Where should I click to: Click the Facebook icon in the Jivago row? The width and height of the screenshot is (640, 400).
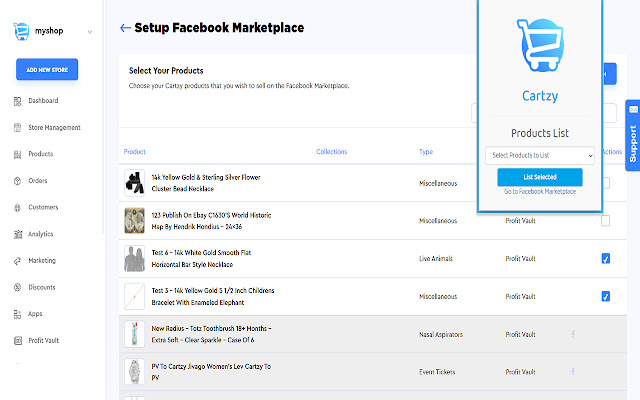(x=573, y=372)
